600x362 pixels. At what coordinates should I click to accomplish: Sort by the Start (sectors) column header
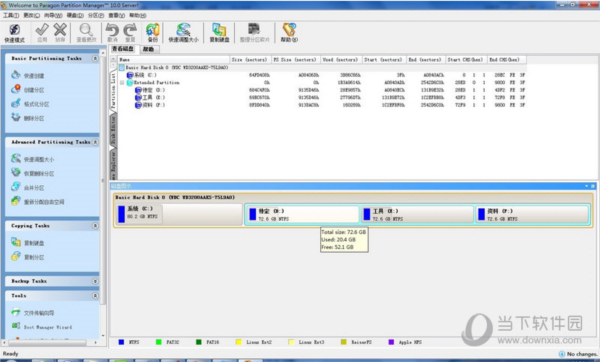pos(383,60)
